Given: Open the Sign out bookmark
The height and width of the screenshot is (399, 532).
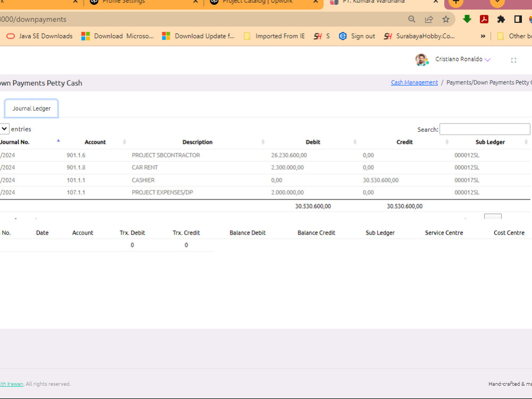Looking at the screenshot, I should click(x=357, y=36).
